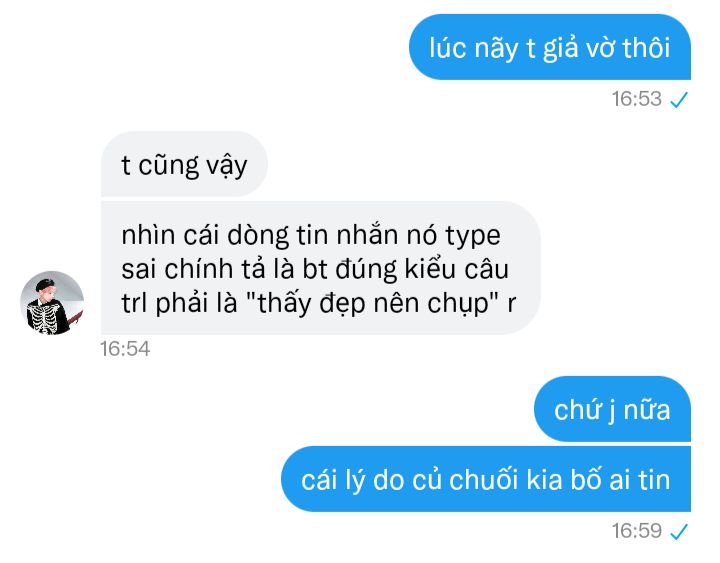Viewport: 720px width, 563px height.
Task: Click the read checkmark beside 16:53
Action: (x=679, y=99)
